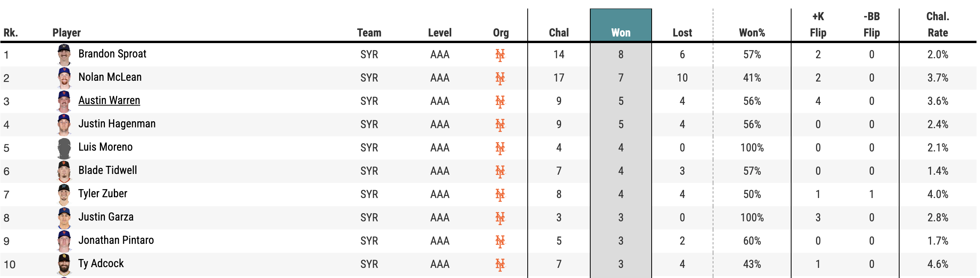Open Austin Warren's player page link
Screen dimensions: 980x278
(x=109, y=101)
